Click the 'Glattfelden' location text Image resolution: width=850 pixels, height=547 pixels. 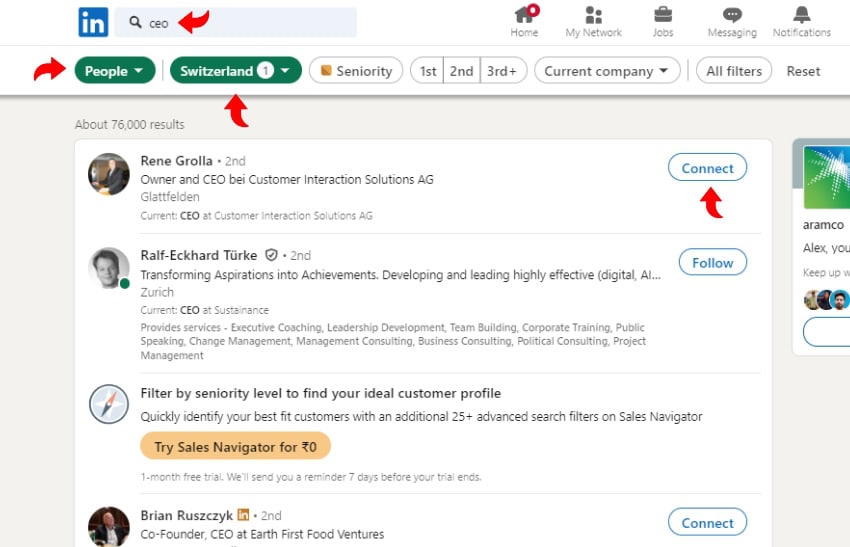click(x=170, y=197)
